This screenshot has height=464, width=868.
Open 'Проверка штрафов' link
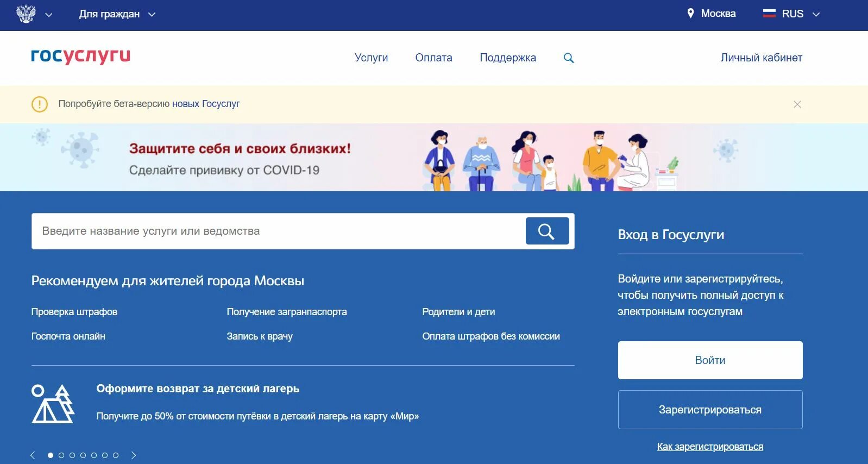point(74,312)
